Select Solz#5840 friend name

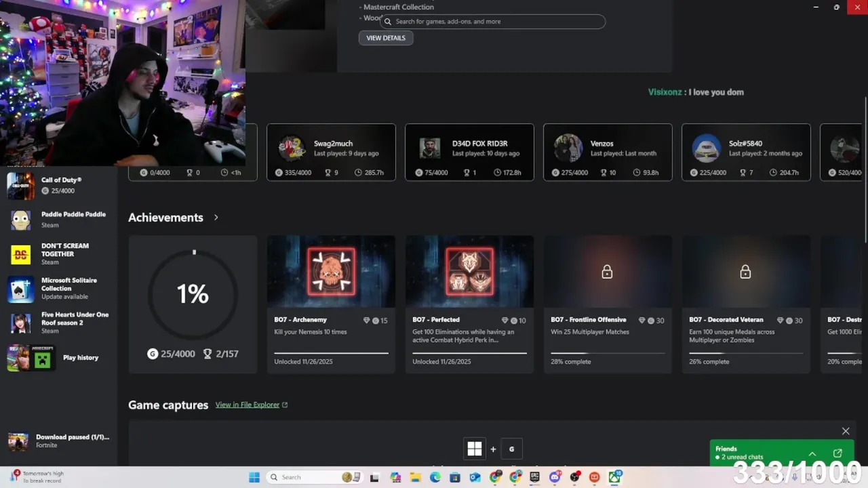coord(745,144)
